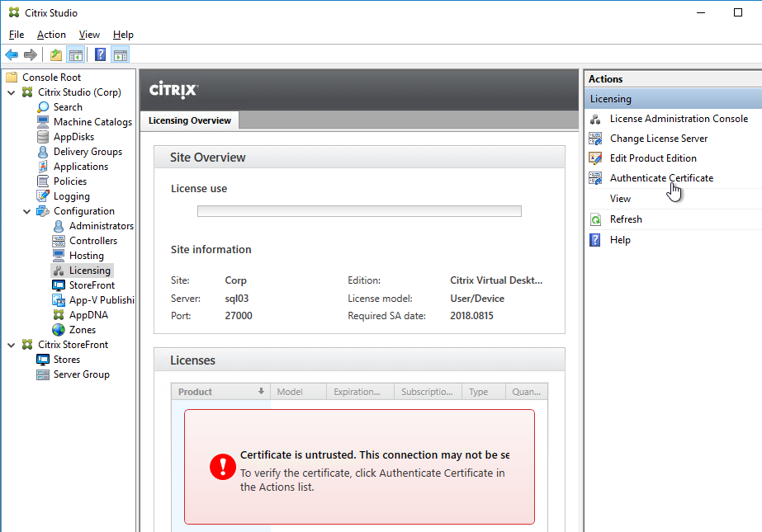The width and height of the screenshot is (762, 532).
Task: Sort licenses by Product column arrow
Action: 261,391
